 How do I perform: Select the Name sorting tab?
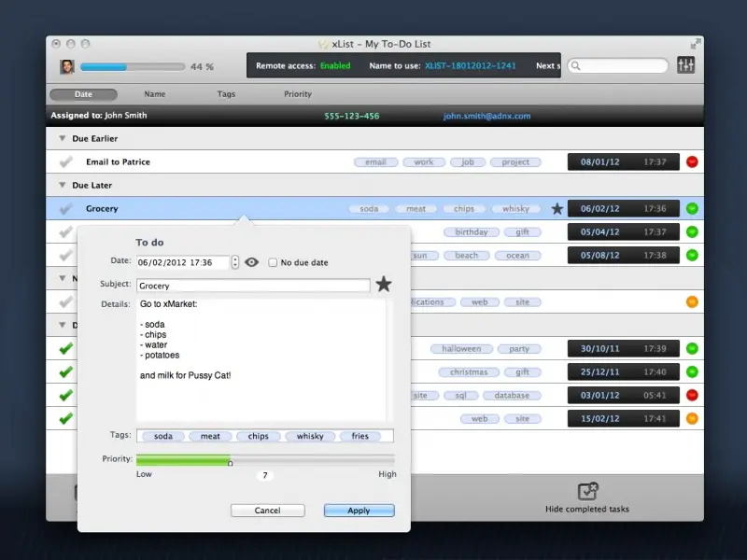coord(154,93)
